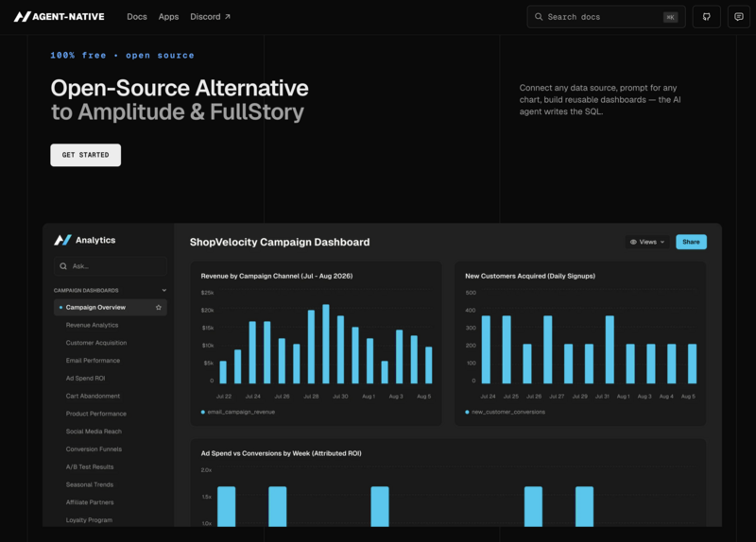756x542 pixels.
Task: Click the tallest bar in Revenue chart
Action: click(x=326, y=344)
